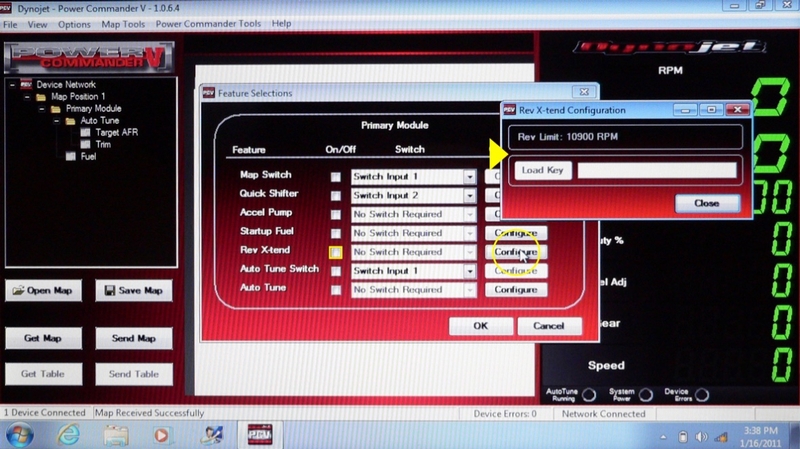
Task: Click the Auto Tune folder icon
Action: [x=70, y=120]
